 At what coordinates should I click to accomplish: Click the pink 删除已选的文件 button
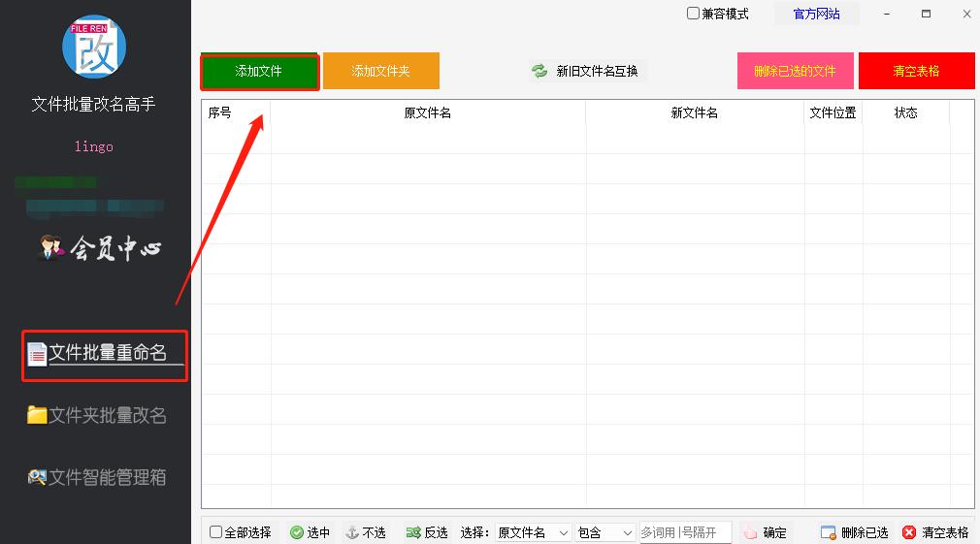point(795,71)
